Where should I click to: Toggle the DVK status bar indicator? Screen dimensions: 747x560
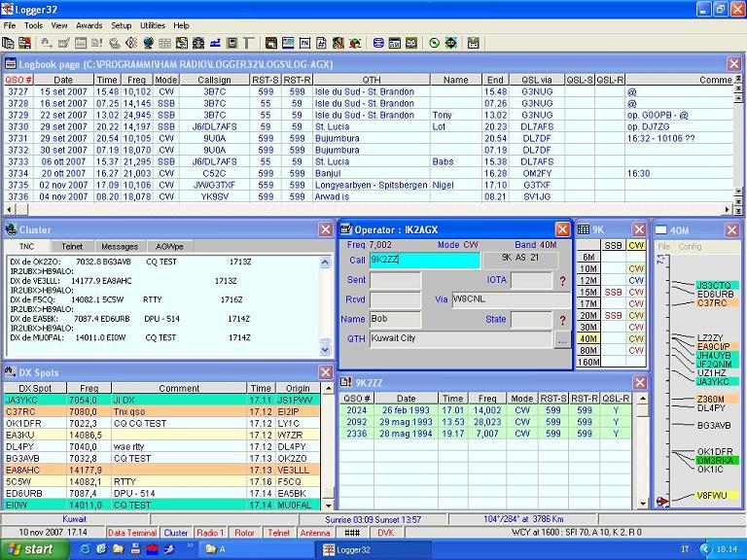(385, 533)
